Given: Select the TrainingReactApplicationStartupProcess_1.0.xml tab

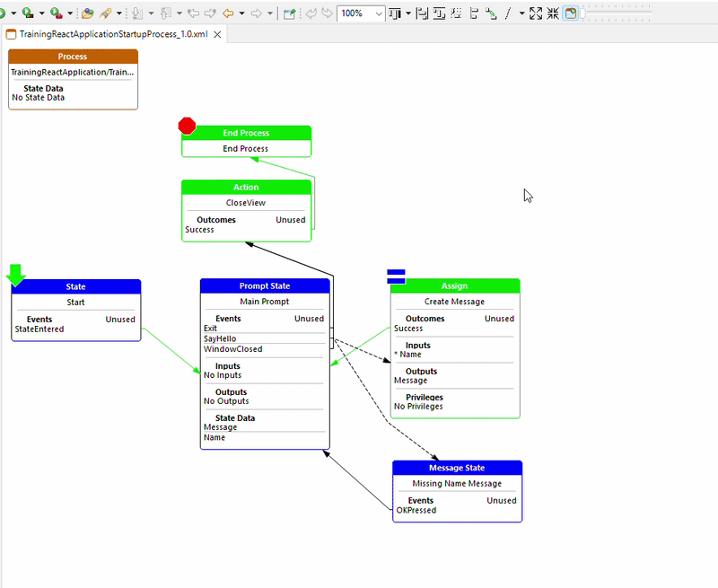Looking at the screenshot, I should pyautogui.click(x=113, y=34).
